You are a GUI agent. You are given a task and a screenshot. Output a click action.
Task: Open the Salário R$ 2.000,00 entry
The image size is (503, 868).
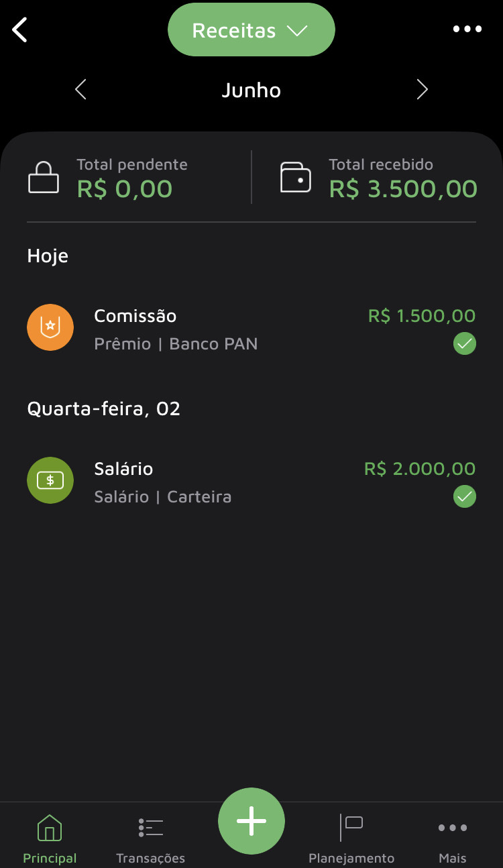[251, 482]
